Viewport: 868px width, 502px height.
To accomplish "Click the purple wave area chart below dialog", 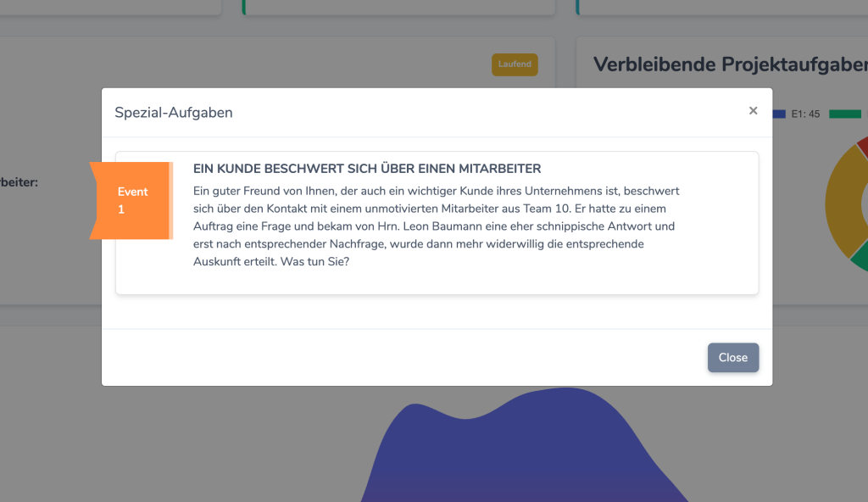I will tap(525, 449).
